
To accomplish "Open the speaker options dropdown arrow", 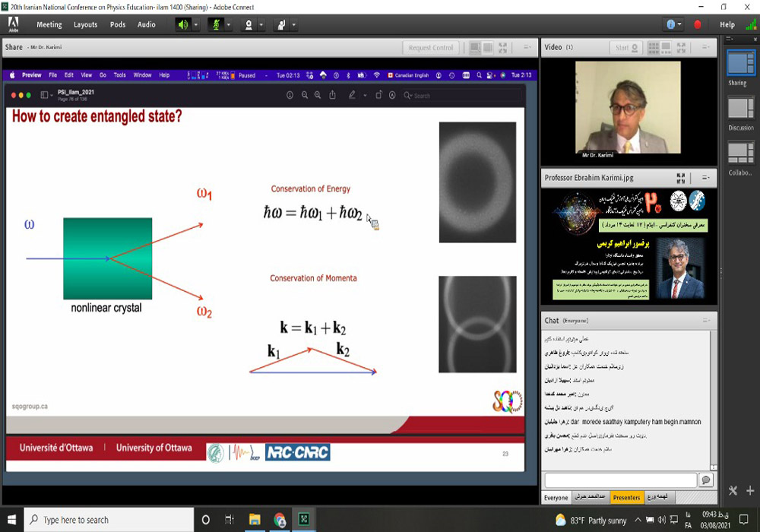I will [196, 24].
